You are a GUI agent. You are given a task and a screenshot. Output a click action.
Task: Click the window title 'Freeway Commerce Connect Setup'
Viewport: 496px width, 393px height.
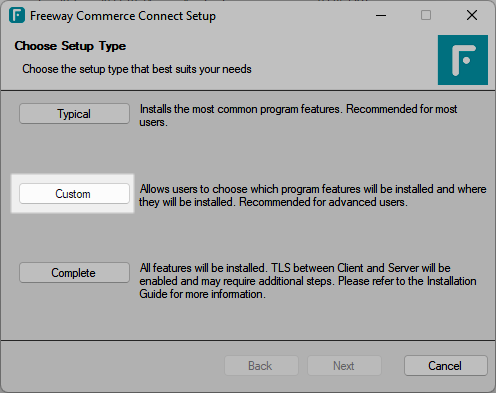pyautogui.click(x=123, y=16)
